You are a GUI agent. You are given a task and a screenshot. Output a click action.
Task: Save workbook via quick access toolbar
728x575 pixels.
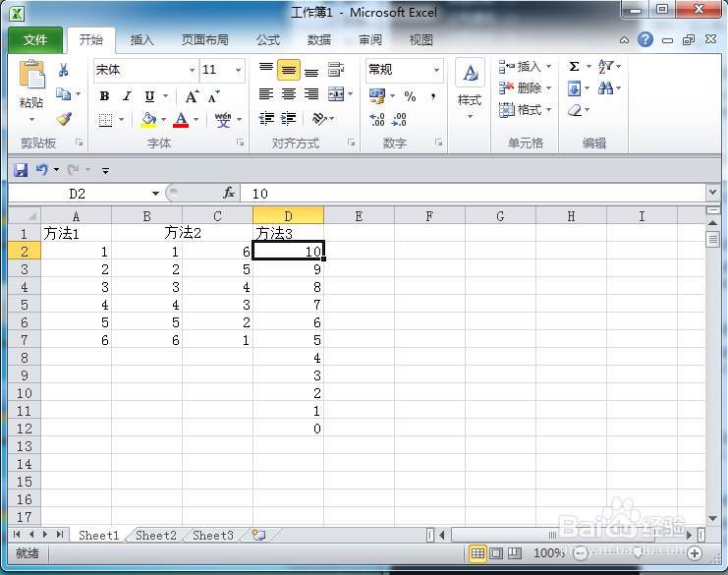click(x=21, y=170)
